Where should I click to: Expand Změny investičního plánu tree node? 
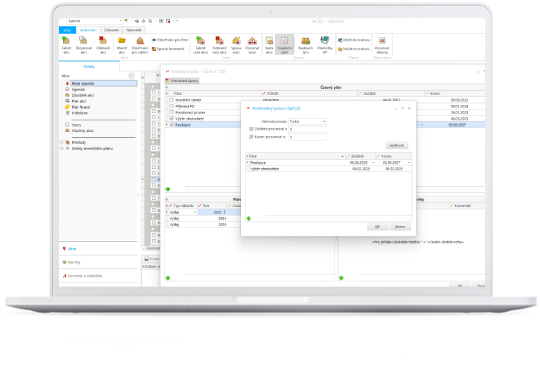(62, 148)
